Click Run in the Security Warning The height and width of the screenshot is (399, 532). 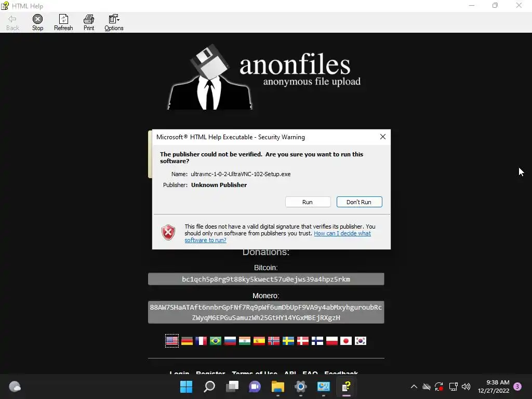pyautogui.click(x=308, y=202)
